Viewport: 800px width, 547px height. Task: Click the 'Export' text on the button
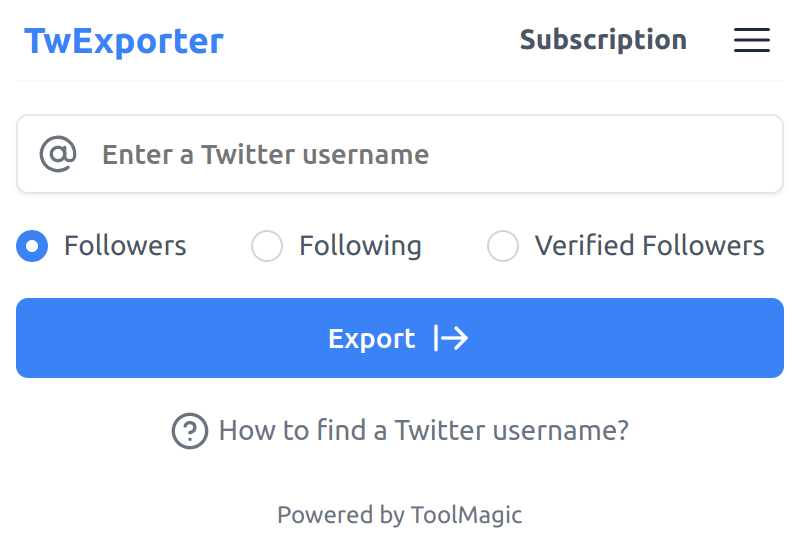pos(371,339)
